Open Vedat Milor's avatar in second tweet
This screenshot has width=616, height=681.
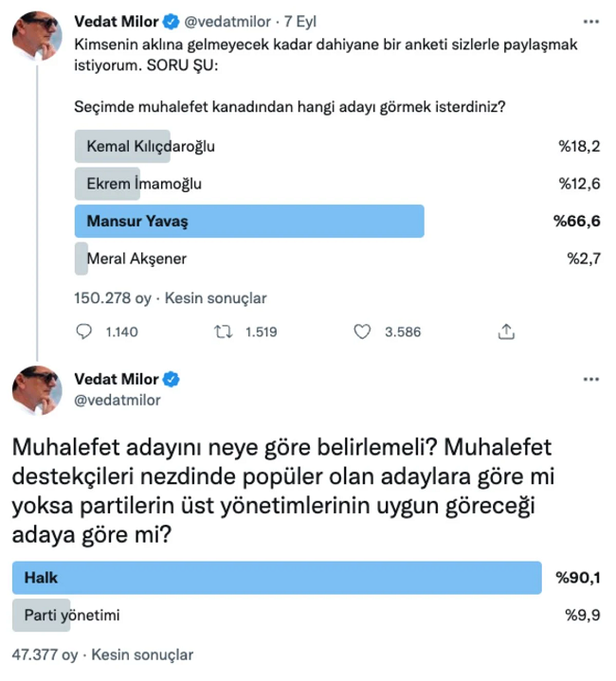[x=37, y=390]
